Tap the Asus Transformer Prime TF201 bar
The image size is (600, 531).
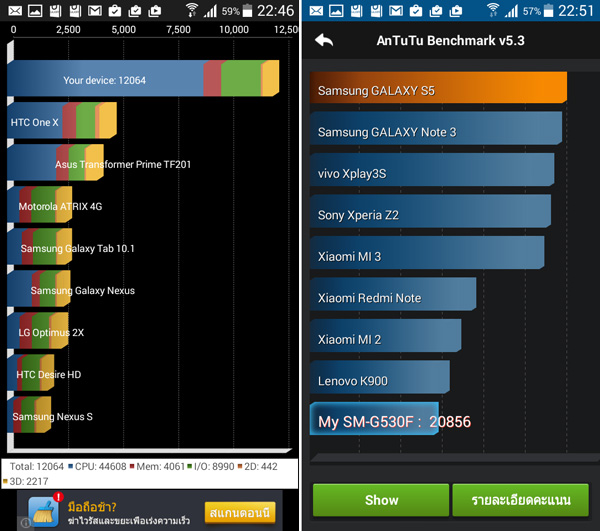coord(55,163)
